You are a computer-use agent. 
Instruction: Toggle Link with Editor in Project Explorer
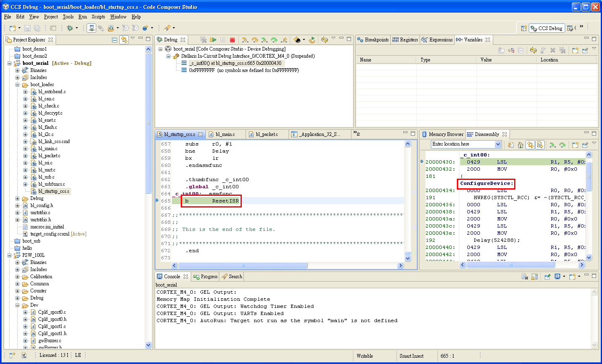pyautogui.click(x=124, y=40)
